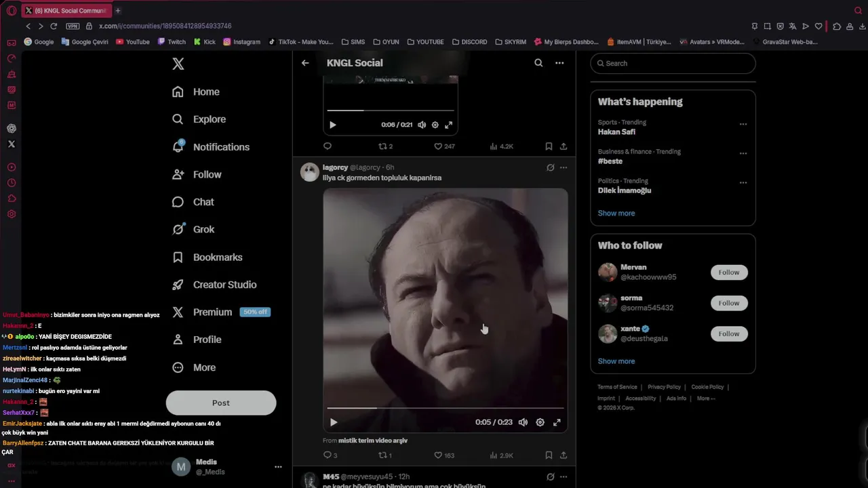Play the 0:06 / 0:21 video
This screenshot has height=488, width=868.
tap(332, 125)
